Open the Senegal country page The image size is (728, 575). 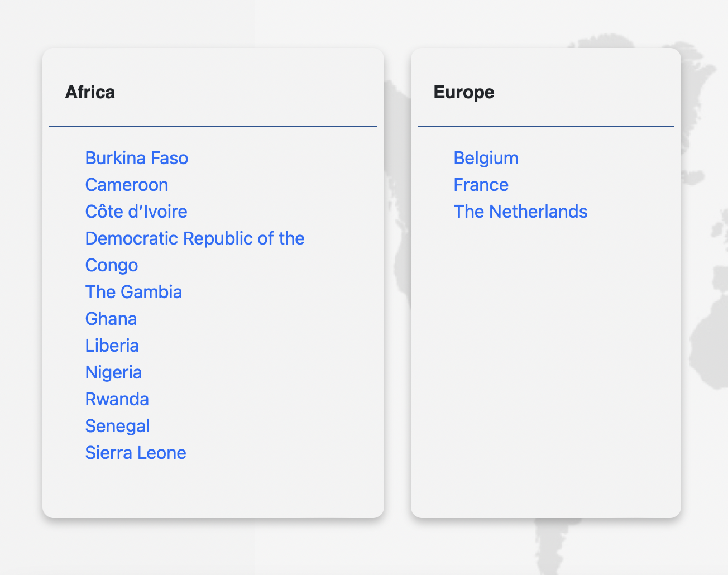117,426
